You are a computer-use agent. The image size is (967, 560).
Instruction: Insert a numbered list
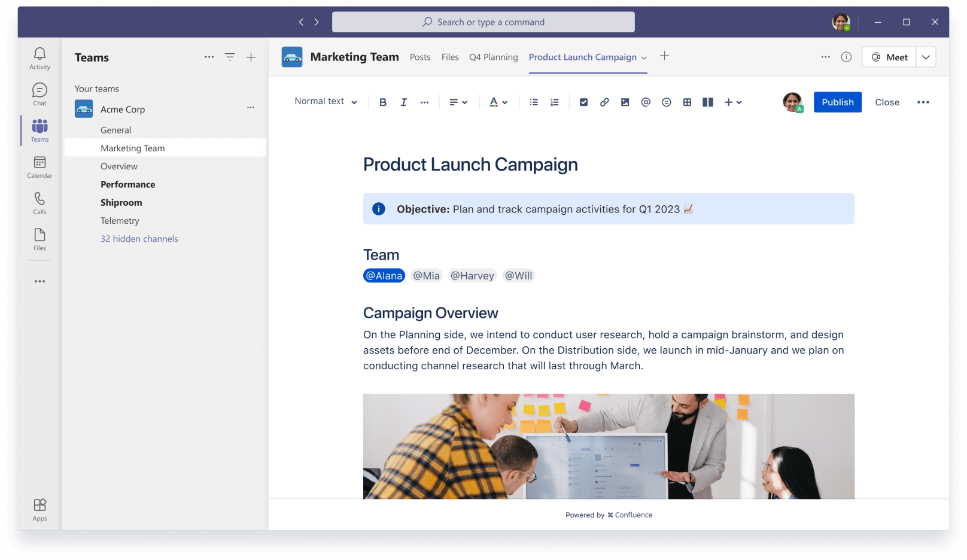tap(554, 102)
